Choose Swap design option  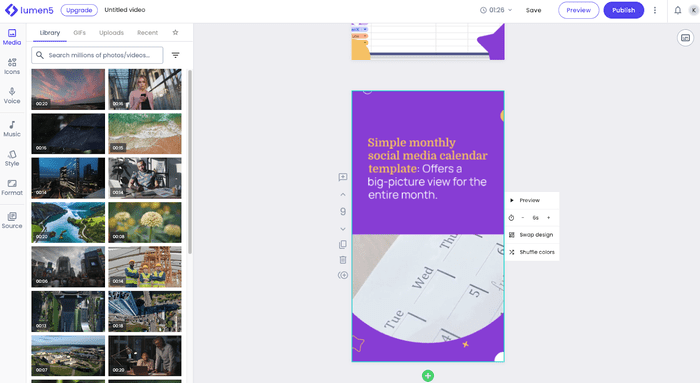click(532, 235)
